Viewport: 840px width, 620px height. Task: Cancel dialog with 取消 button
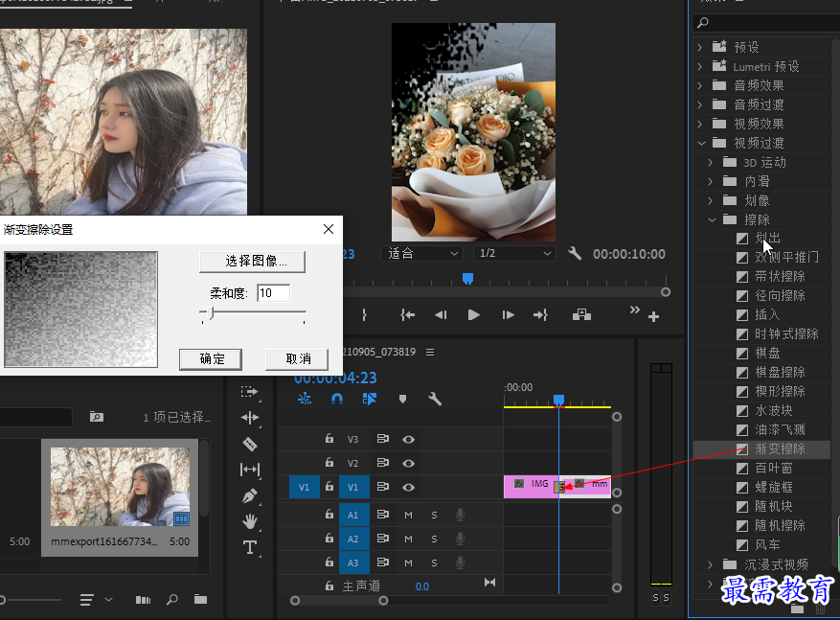pyautogui.click(x=297, y=359)
